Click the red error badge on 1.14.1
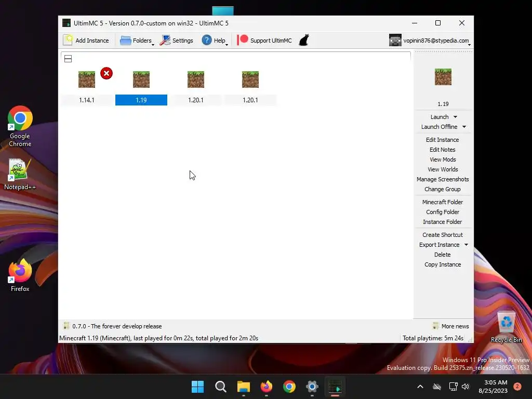532x399 pixels. tap(107, 73)
